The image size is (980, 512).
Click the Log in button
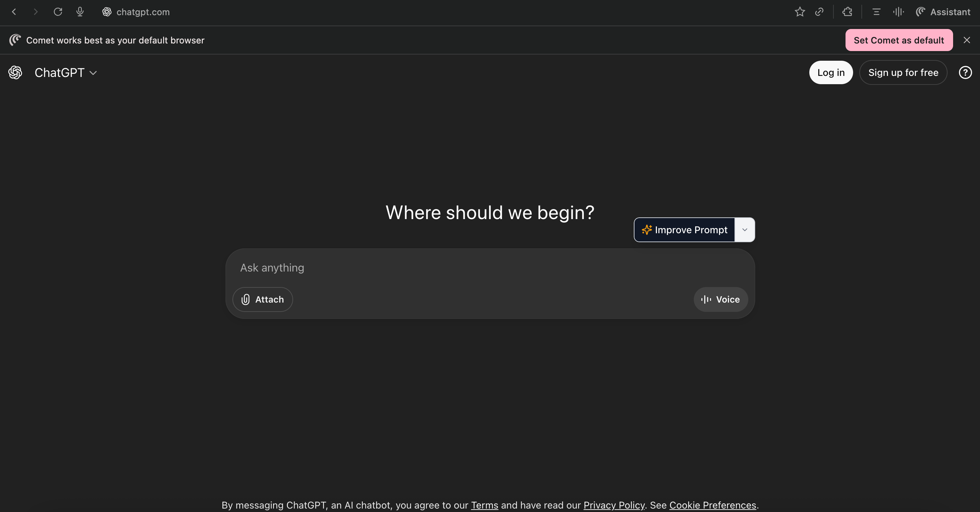(x=831, y=72)
